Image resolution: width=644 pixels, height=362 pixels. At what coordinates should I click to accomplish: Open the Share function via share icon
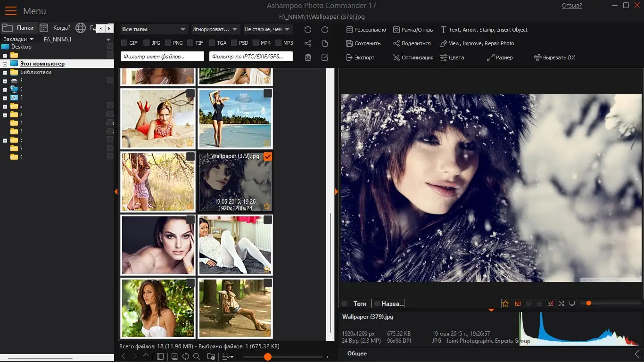coord(308,43)
